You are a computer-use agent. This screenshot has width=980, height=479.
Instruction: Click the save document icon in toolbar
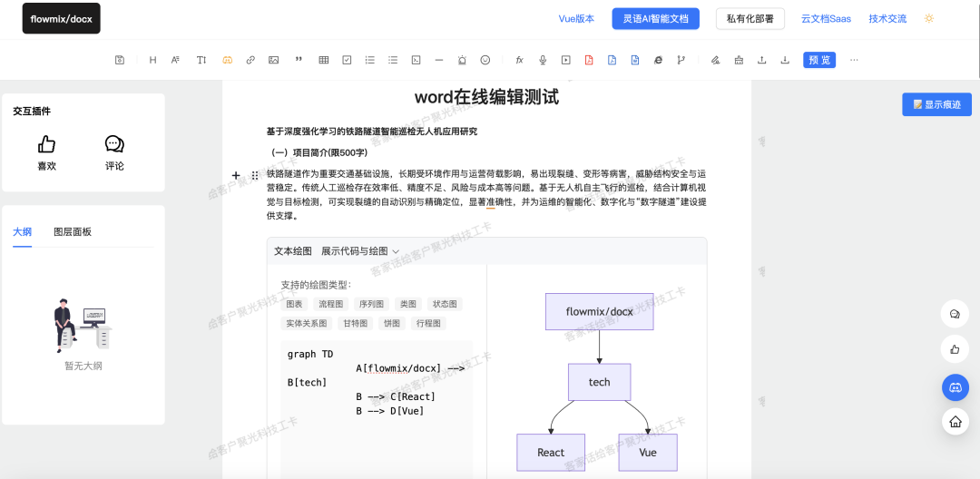click(x=120, y=60)
